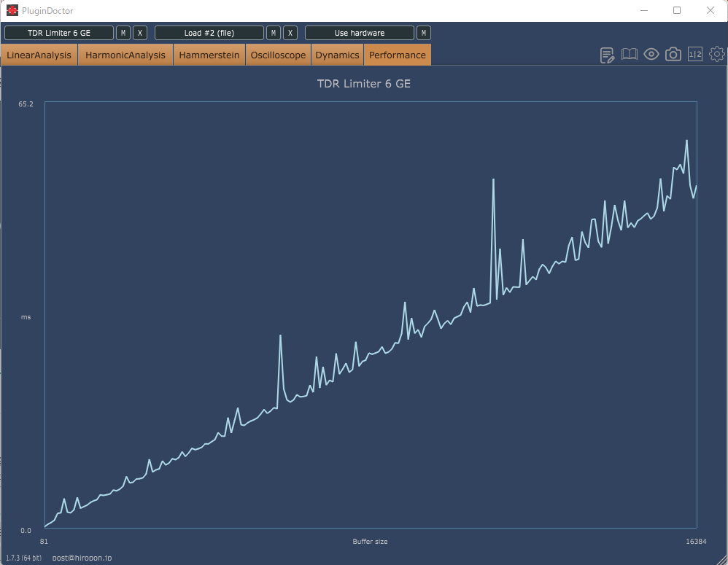Image resolution: width=728 pixels, height=565 pixels.
Task: Toggle the eye view icon
Action: pos(651,54)
